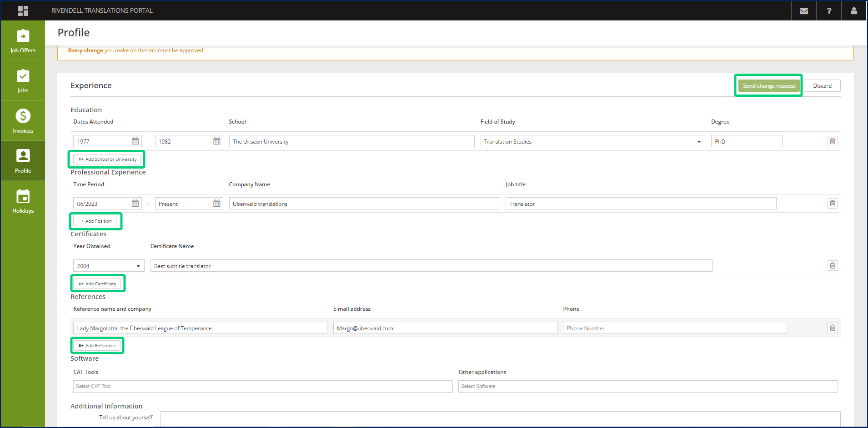
Task: Delete the Lady Margolotta reference row
Action: 833,328
